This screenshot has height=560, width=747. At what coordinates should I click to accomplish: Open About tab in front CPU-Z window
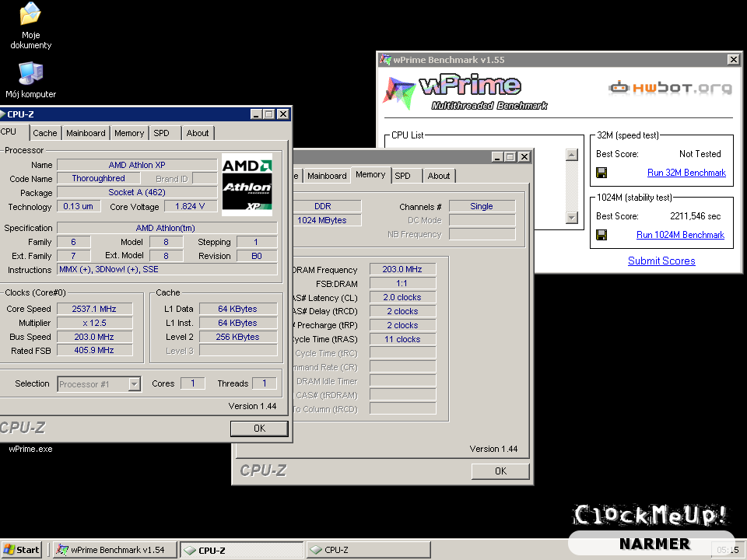(x=198, y=133)
